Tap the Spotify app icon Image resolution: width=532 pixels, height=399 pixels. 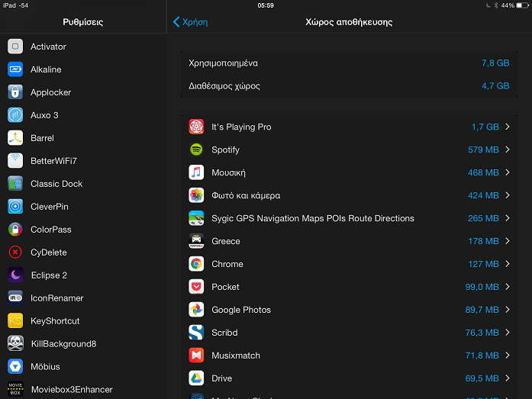[196, 150]
